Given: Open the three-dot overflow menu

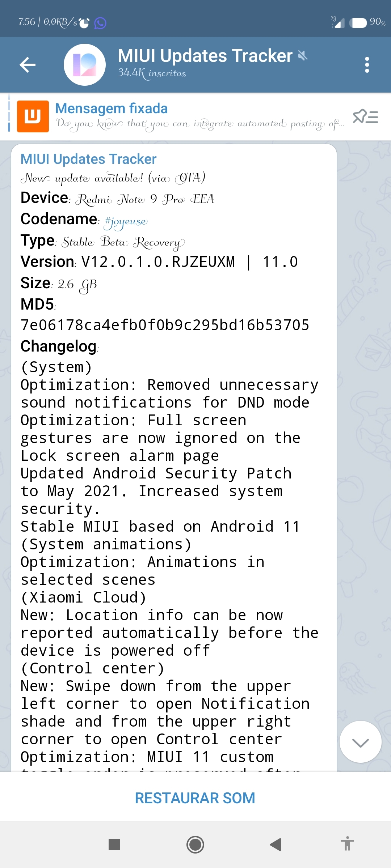Looking at the screenshot, I should tap(367, 65).
